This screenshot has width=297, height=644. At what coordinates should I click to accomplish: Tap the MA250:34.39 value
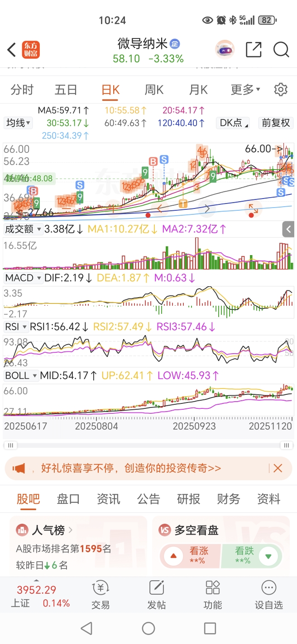[66, 135]
